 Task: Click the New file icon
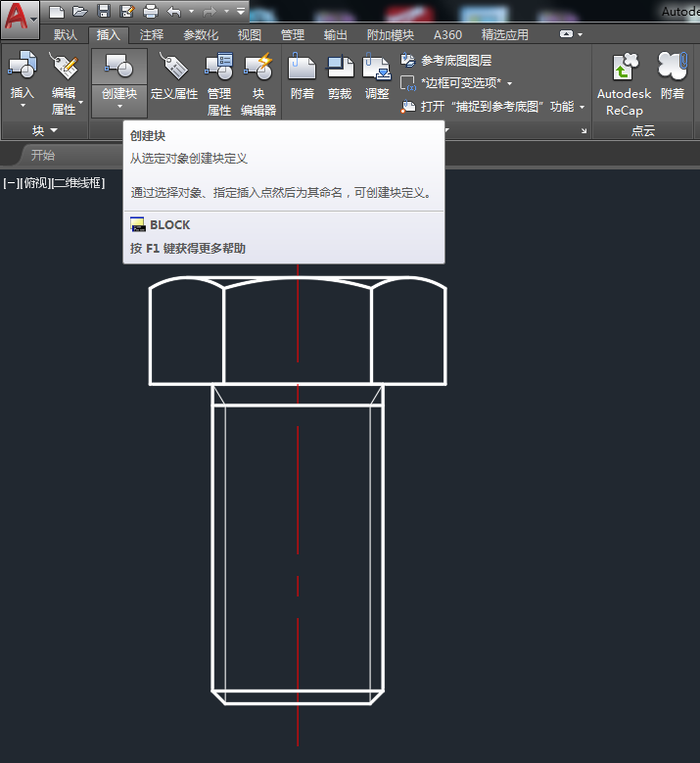[x=57, y=11]
